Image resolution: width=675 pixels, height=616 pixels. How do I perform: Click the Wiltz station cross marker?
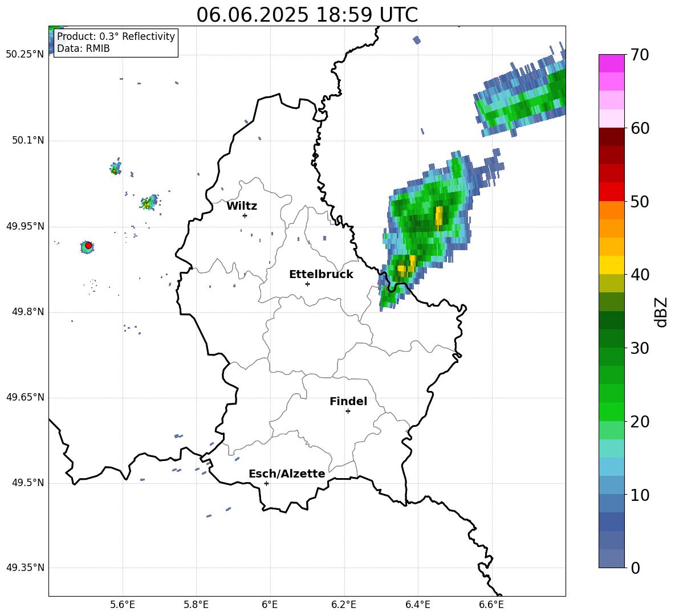(245, 215)
